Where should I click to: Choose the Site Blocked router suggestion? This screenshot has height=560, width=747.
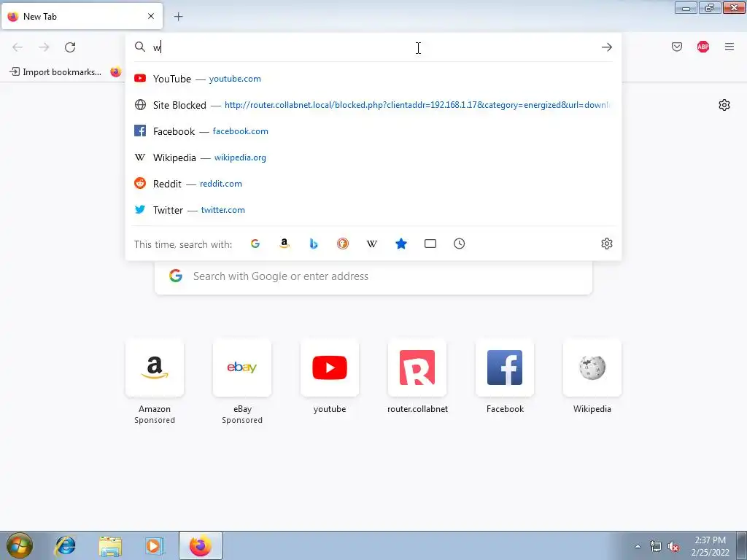click(x=373, y=105)
